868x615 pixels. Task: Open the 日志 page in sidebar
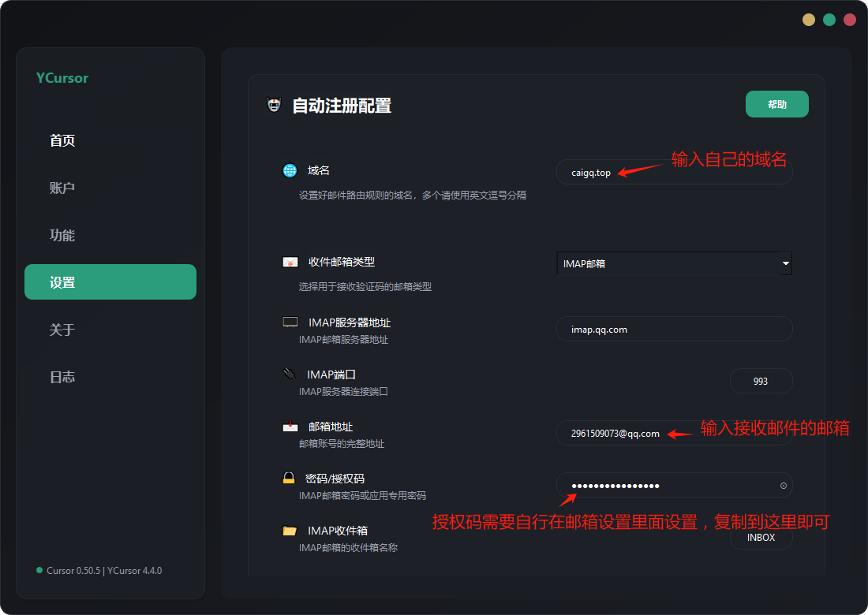pyautogui.click(x=62, y=377)
